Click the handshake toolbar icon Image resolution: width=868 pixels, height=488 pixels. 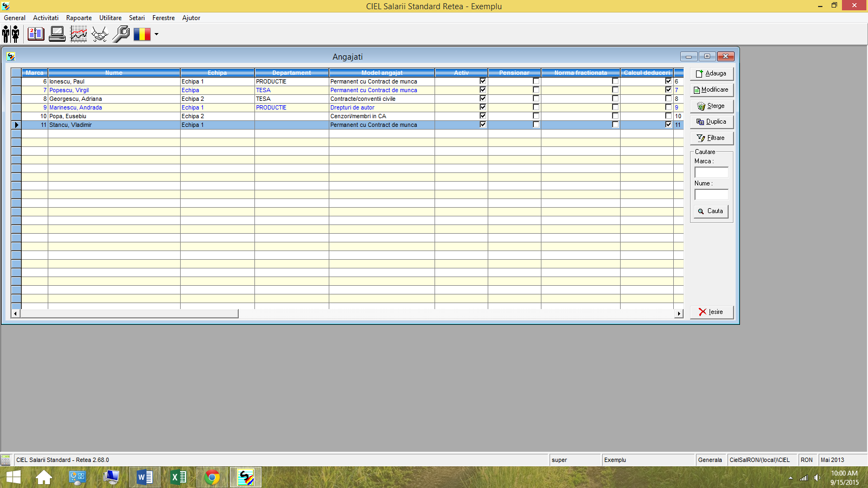coord(100,34)
